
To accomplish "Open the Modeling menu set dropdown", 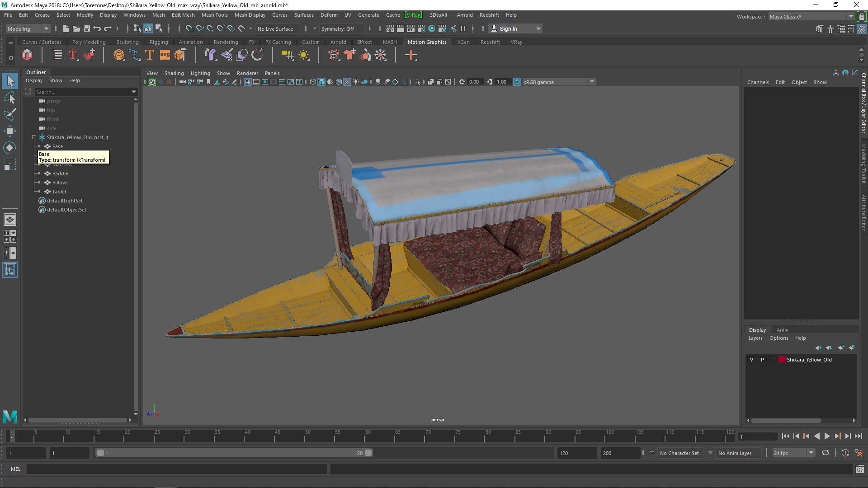I will [28, 28].
